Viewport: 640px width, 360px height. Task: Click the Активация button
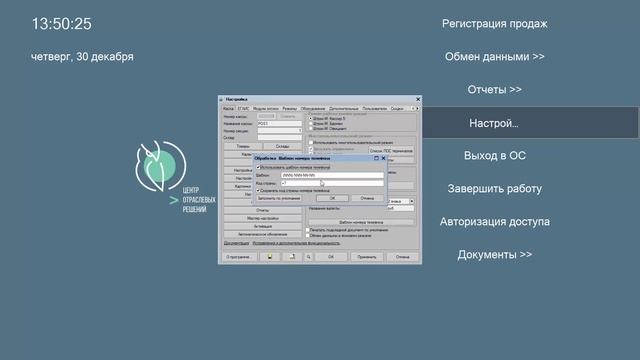pos(262,226)
